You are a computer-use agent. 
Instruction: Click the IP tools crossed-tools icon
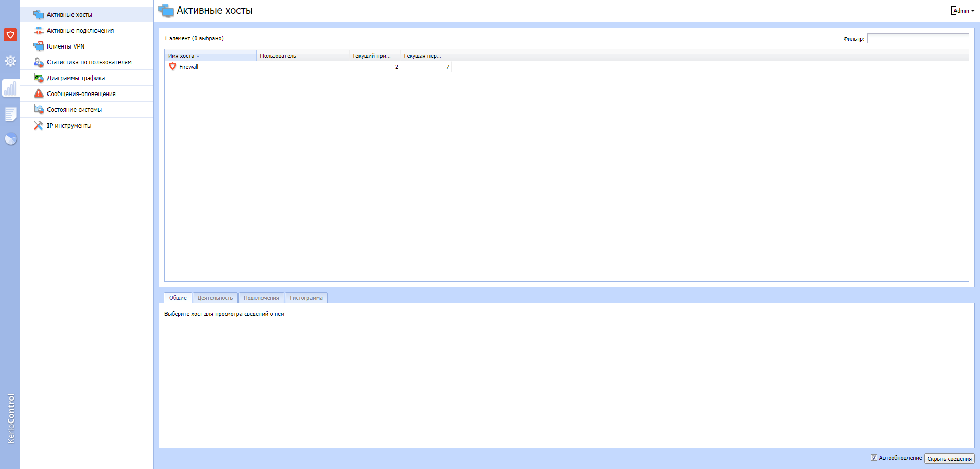38,125
